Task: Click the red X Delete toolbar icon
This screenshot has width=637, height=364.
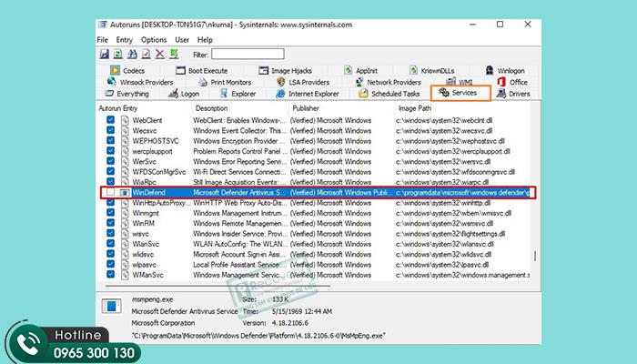Action: [x=160, y=54]
